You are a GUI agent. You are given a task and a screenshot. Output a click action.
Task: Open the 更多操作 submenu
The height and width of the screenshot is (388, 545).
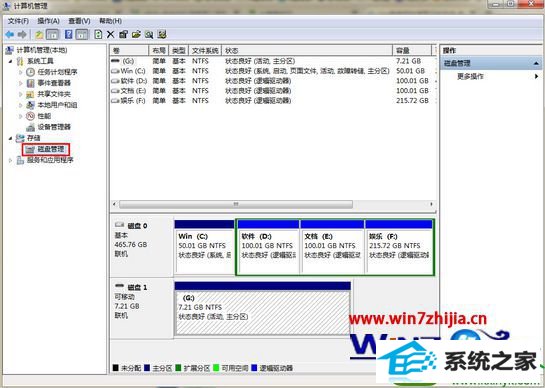pos(470,76)
